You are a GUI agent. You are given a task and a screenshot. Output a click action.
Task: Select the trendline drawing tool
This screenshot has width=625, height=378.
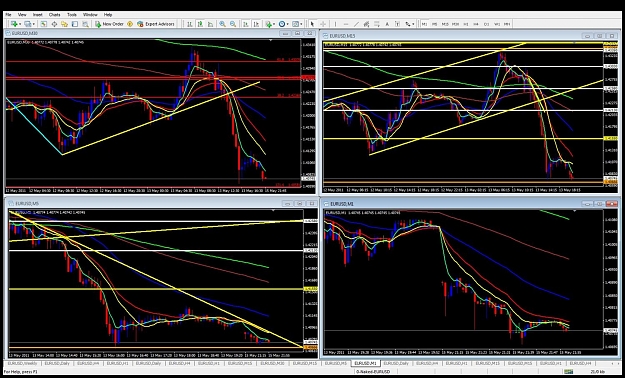click(x=356, y=24)
